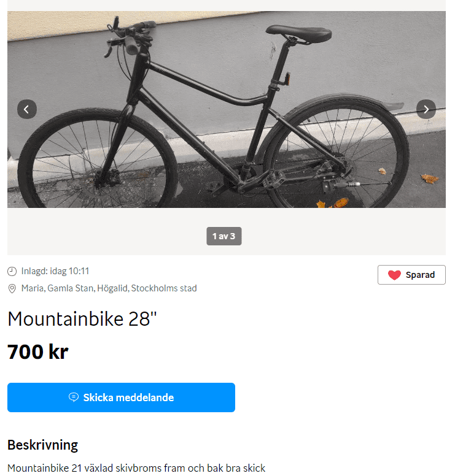Click the "Inlagd: idag 10:11" timestamp
Viewport: 455px width, 476px height.
(55, 271)
